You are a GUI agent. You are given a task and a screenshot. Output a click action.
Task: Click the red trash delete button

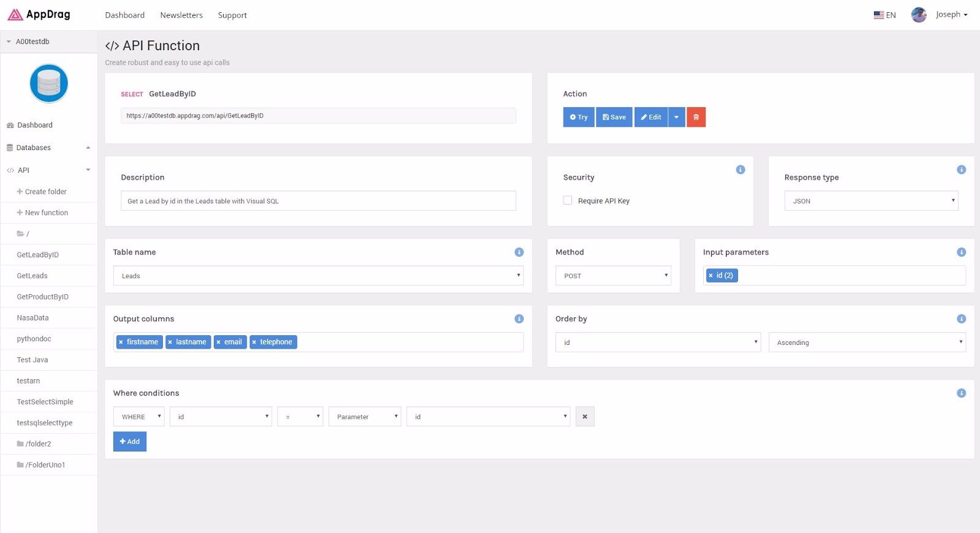[x=696, y=117]
